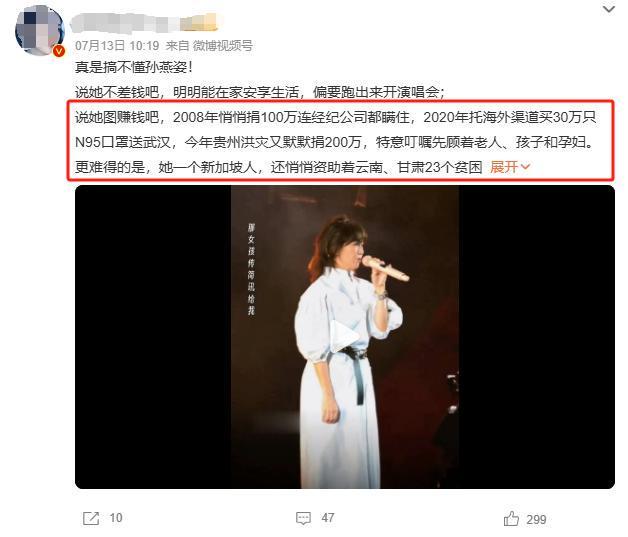Click the headline 真是搞不懂孙燕姿！
The height and width of the screenshot is (537, 628).
point(134,67)
